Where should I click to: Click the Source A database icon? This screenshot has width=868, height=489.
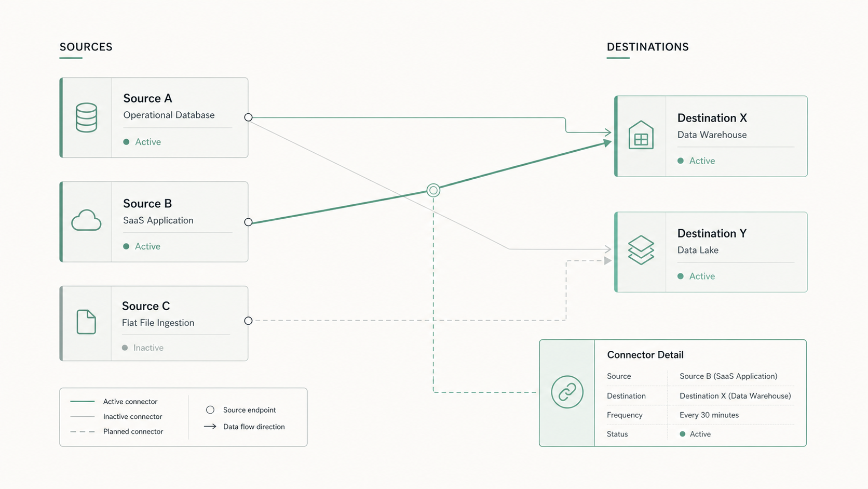pos(86,117)
